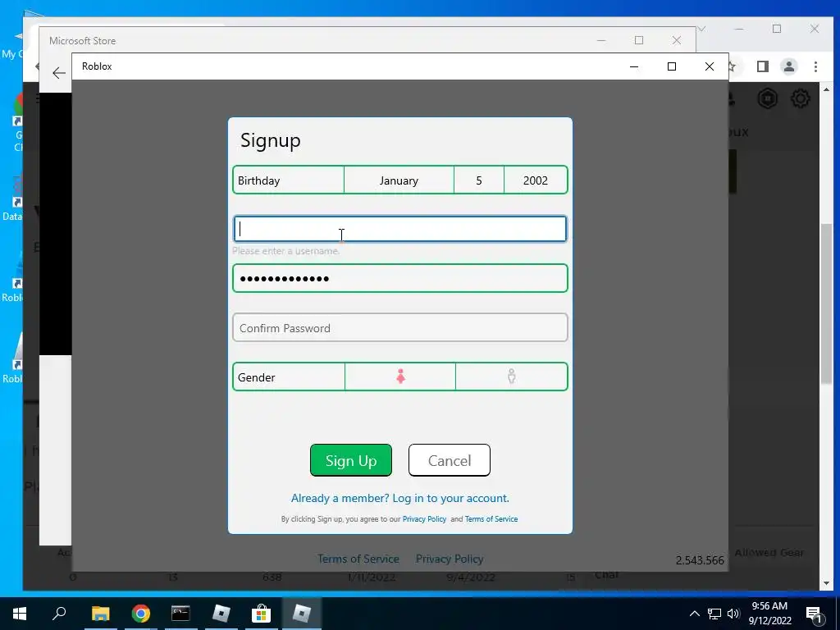
Task: Open the birthday day dropdown showing 5
Action: click(478, 180)
